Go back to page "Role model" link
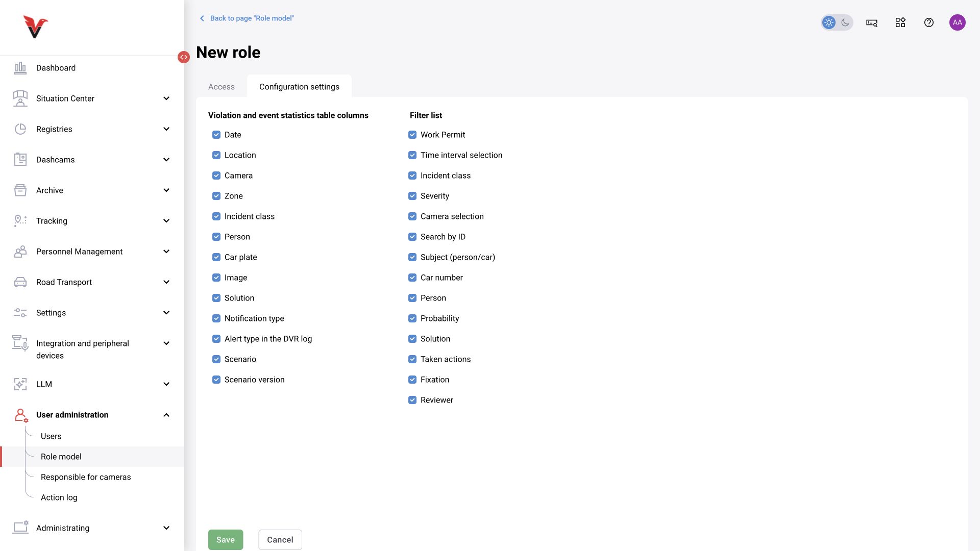 [x=247, y=18]
